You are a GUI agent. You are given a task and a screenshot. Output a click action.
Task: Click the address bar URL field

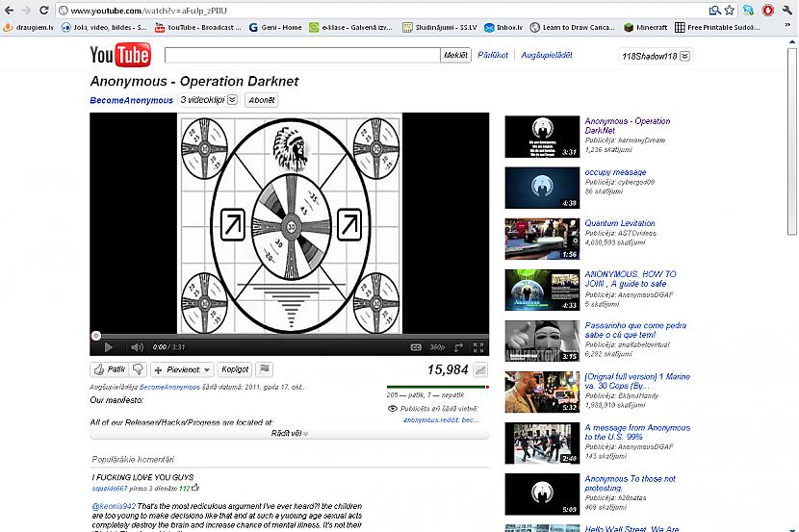pos(382,11)
